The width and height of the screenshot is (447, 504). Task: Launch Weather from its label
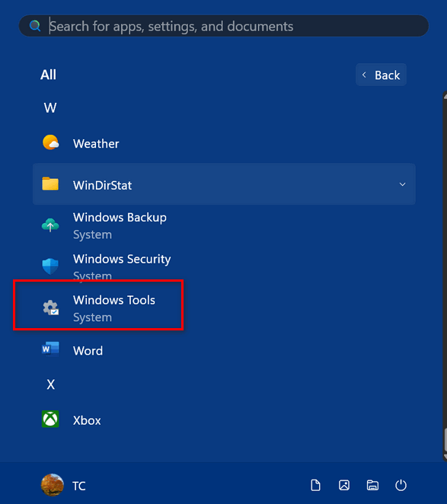click(x=96, y=144)
